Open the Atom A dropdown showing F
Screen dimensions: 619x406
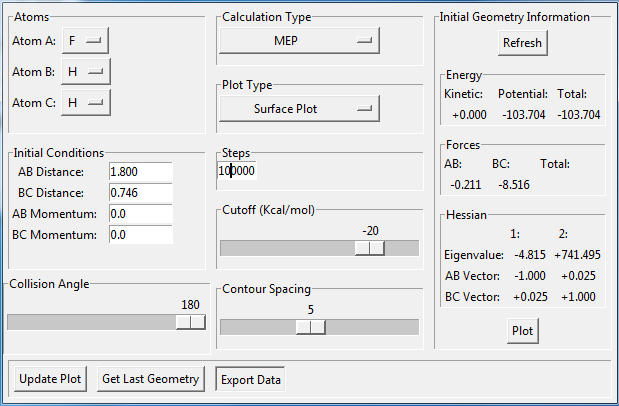[85, 40]
